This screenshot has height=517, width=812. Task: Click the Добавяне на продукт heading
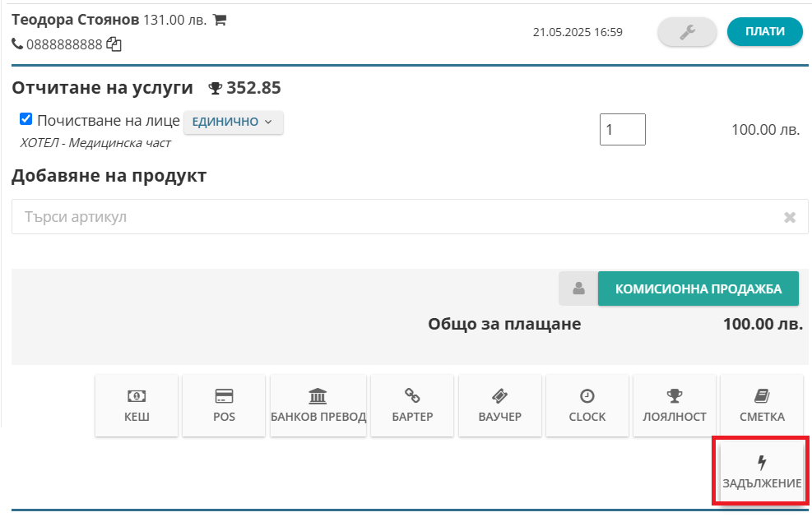tap(109, 176)
